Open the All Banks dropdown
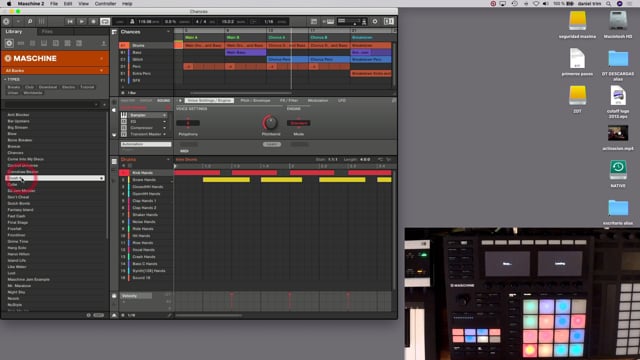 tap(55, 71)
